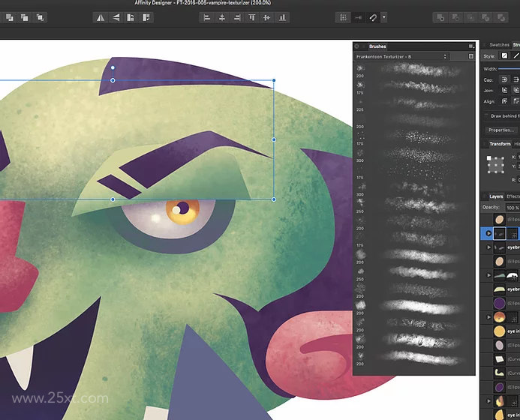Screen dimensions: 520x420
Task: Align selected objects to the right
Action: 237,17
